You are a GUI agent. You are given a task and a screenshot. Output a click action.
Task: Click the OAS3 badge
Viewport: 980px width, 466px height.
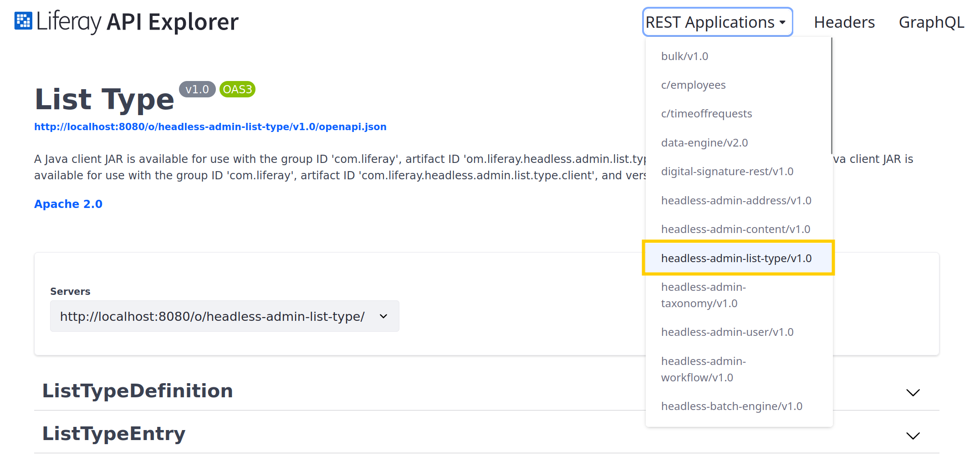coord(237,89)
